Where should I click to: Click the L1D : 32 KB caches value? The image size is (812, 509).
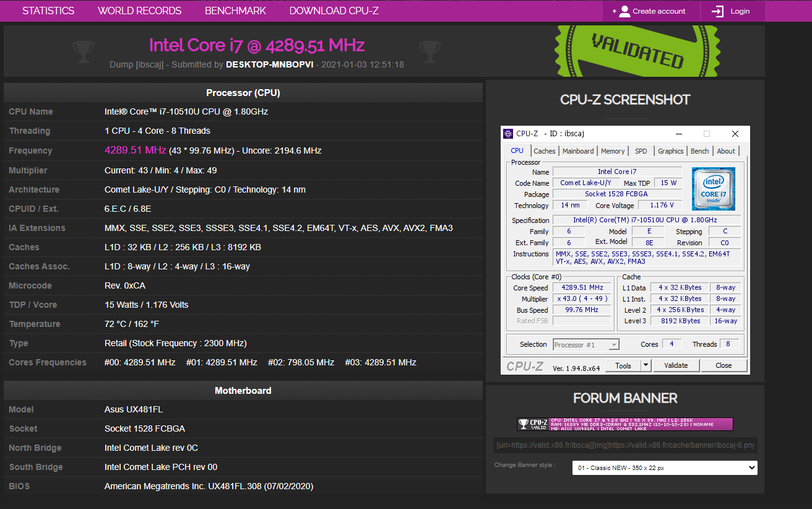tap(183, 247)
